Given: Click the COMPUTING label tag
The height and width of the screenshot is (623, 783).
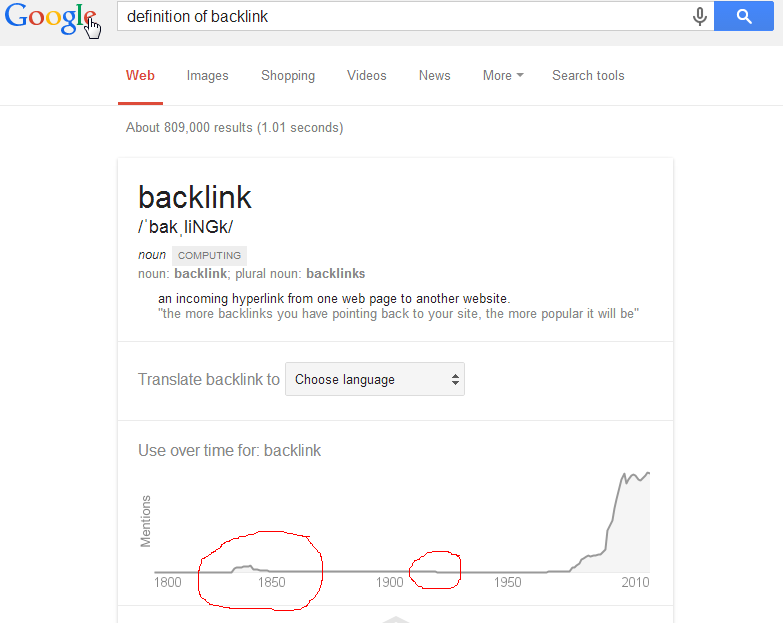Looking at the screenshot, I should (x=209, y=255).
